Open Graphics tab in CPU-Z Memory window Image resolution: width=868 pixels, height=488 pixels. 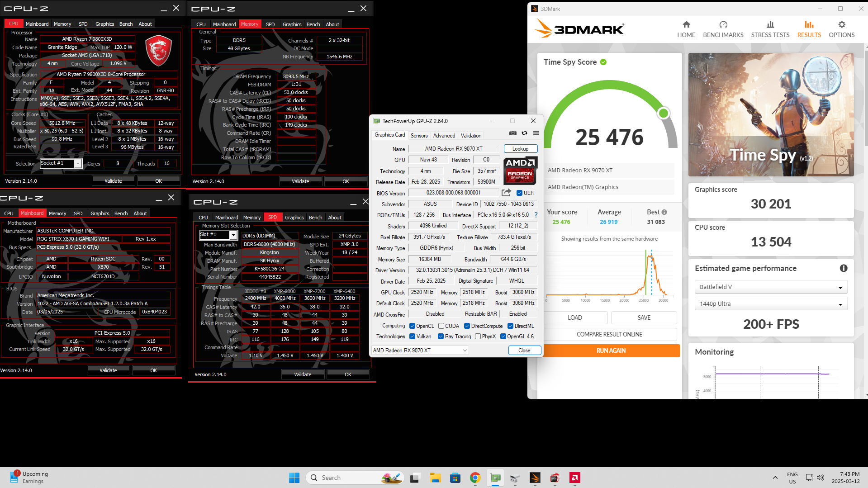click(x=292, y=24)
